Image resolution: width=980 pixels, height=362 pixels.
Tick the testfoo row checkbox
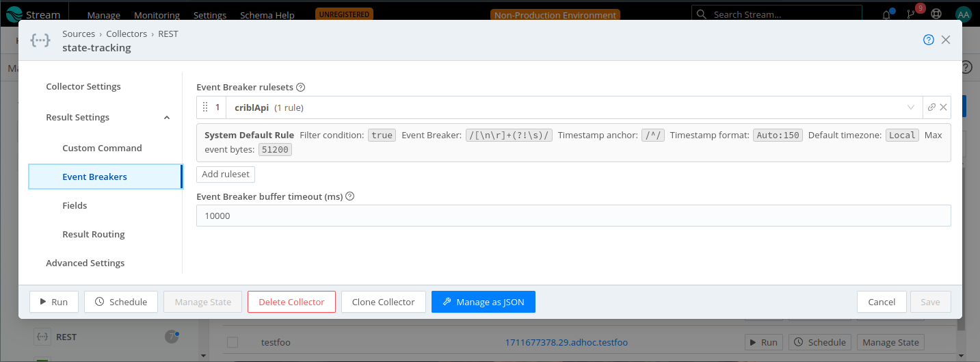click(x=233, y=342)
